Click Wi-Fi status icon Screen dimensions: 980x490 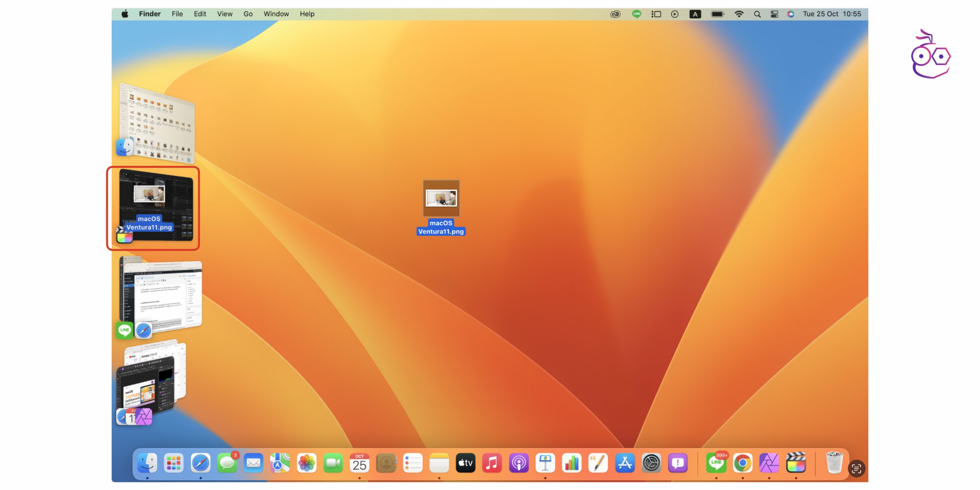click(x=739, y=14)
